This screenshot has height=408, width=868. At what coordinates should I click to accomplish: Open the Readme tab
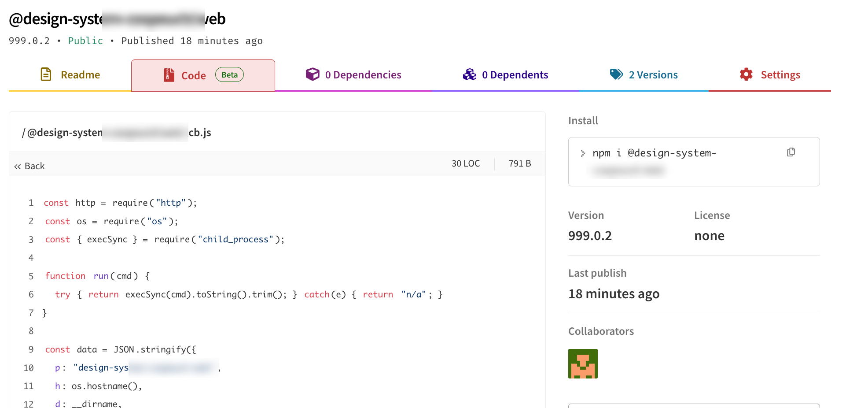click(x=70, y=75)
